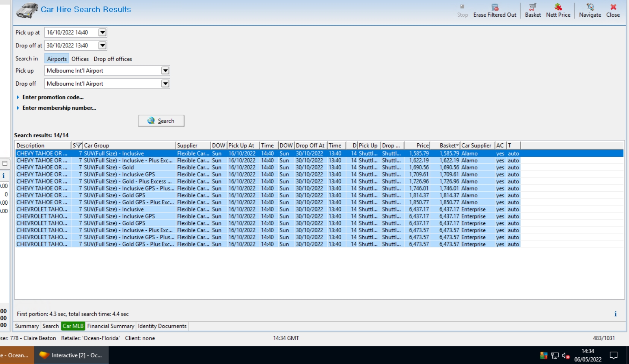Click the Erase Filtered Out toolbar icon
The image size is (629, 364).
494,10
